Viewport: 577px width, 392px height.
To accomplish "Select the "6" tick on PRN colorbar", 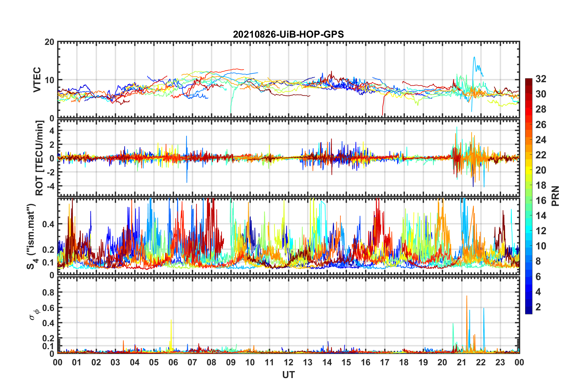I will (x=538, y=276).
